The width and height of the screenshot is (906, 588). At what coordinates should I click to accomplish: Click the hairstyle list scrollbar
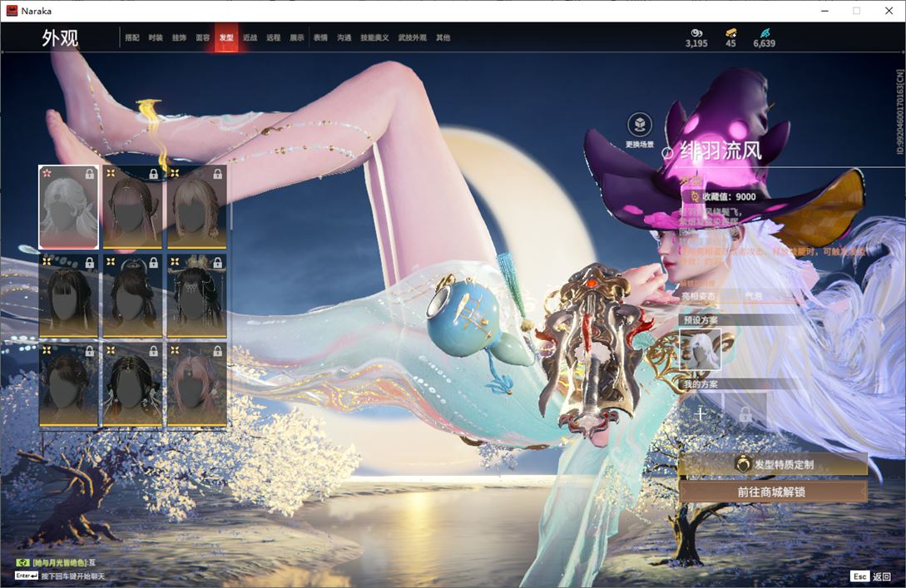(230, 199)
